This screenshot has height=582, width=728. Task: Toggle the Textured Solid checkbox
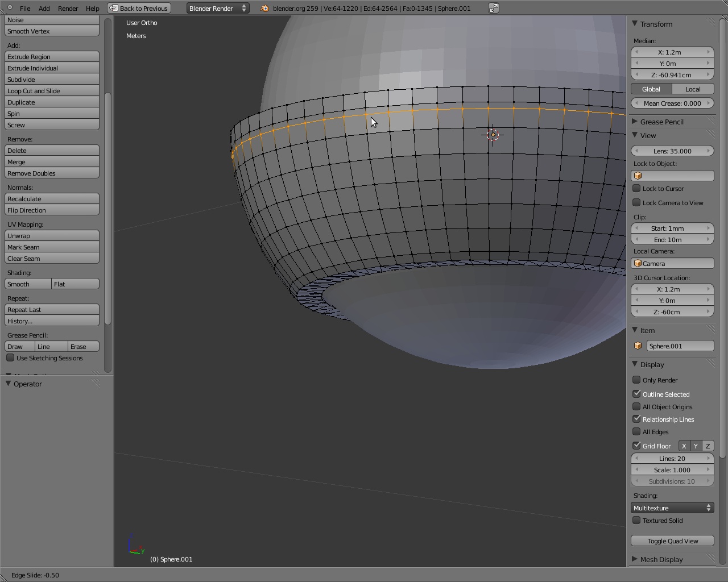(x=637, y=520)
